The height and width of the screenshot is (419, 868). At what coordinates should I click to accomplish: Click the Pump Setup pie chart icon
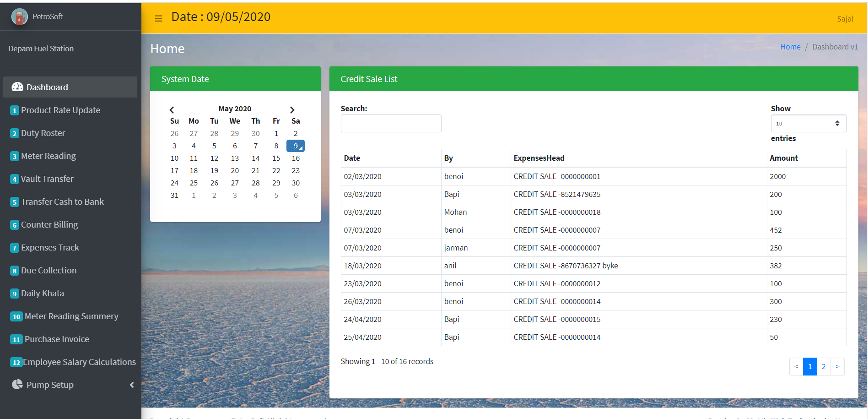coord(17,385)
